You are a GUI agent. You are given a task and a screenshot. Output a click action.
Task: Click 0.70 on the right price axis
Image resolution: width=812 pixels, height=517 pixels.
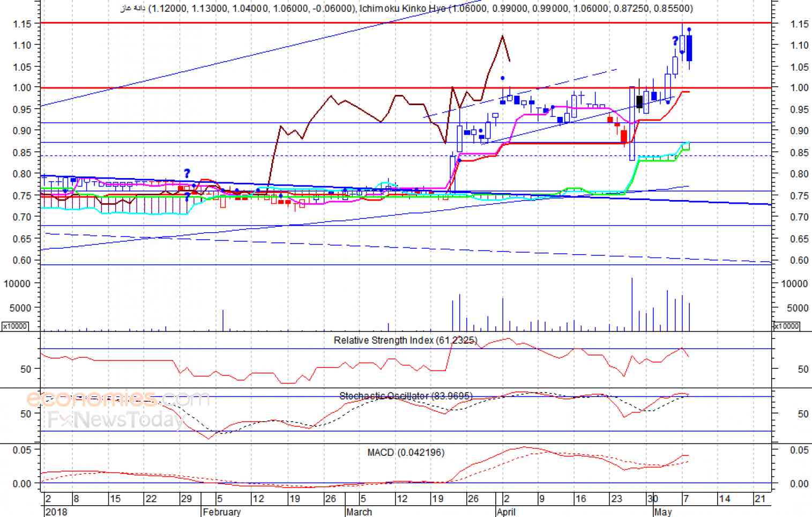tap(799, 217)
